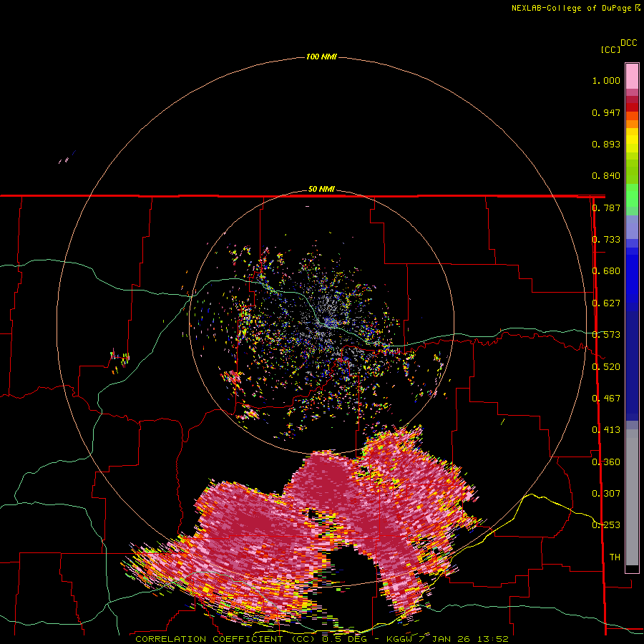Click the 1.000 value on the color scale
The image size is (644, 644).
pos(606,80)
